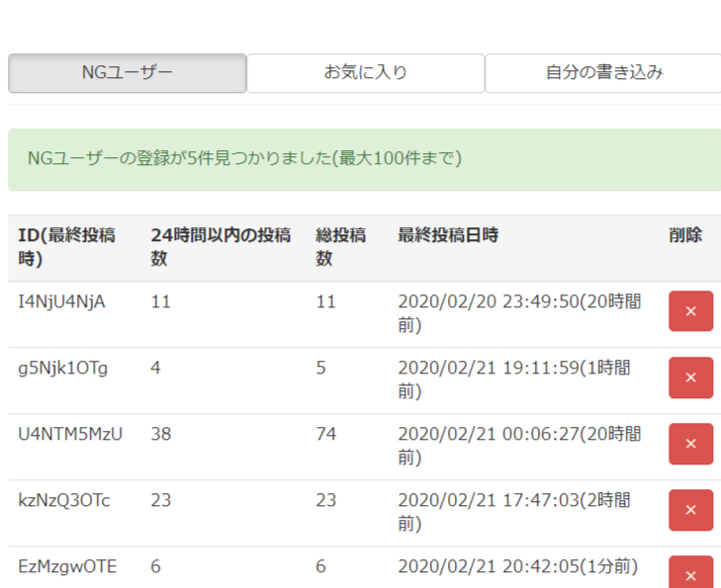
Task: Click the 24時間以内の投稿数 column header
Action: coord(221,247)
